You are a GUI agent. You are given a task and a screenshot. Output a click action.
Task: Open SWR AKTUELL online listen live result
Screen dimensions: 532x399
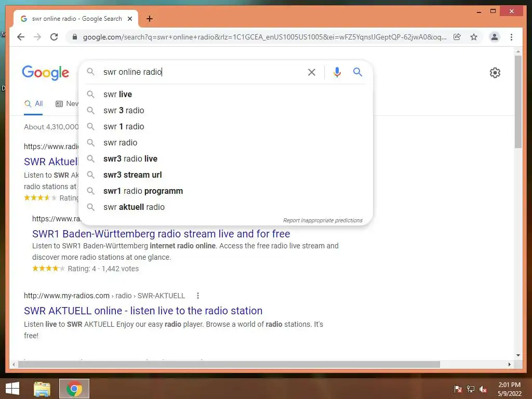click(x=143, y=311)
